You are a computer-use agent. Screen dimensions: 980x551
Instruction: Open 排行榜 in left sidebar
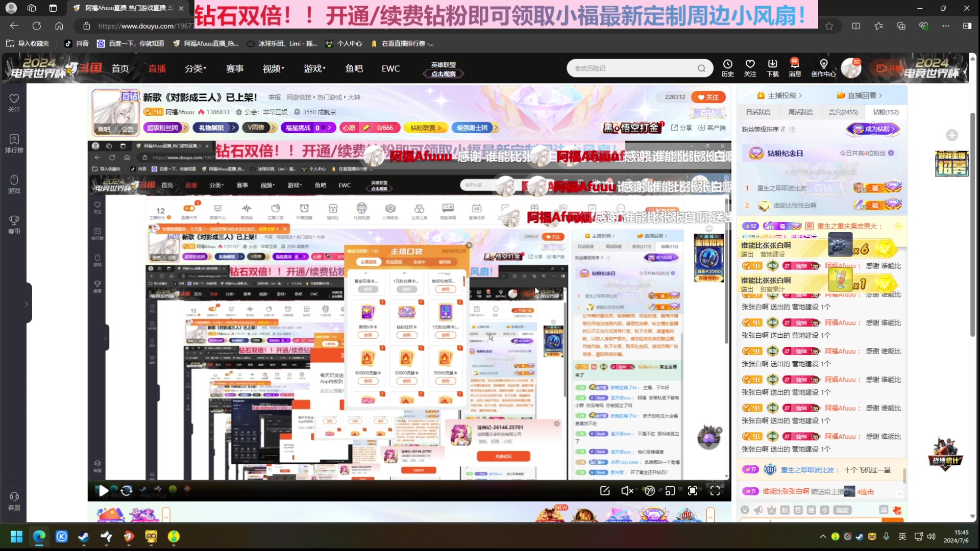[14, 144]
